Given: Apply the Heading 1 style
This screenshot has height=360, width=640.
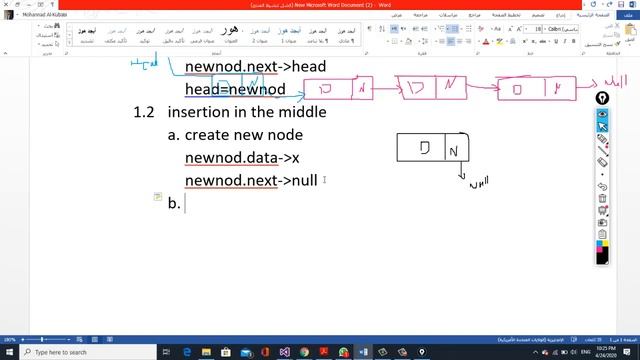Looking at the screenshot, I should tap(289, 35).
